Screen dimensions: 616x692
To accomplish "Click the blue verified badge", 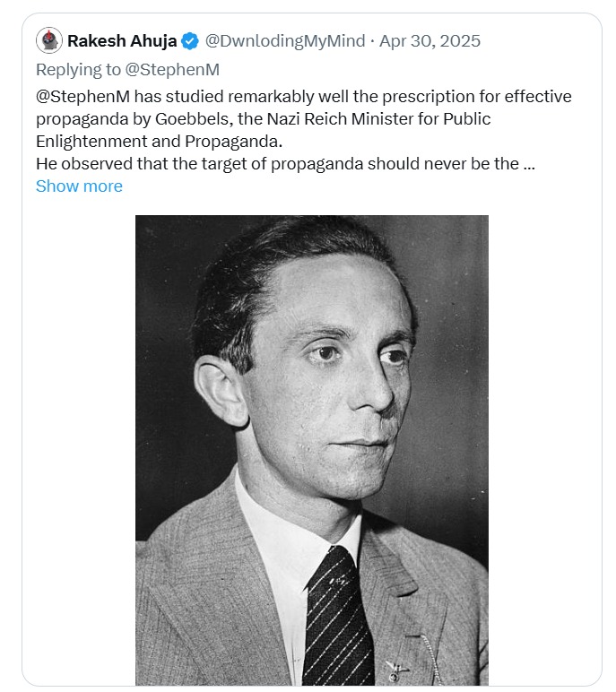I will (190, 40).
